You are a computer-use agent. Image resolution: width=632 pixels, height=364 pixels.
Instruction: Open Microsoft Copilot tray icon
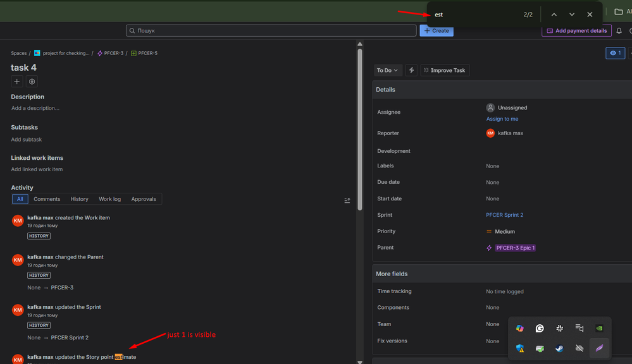click(x=520, y=329)
